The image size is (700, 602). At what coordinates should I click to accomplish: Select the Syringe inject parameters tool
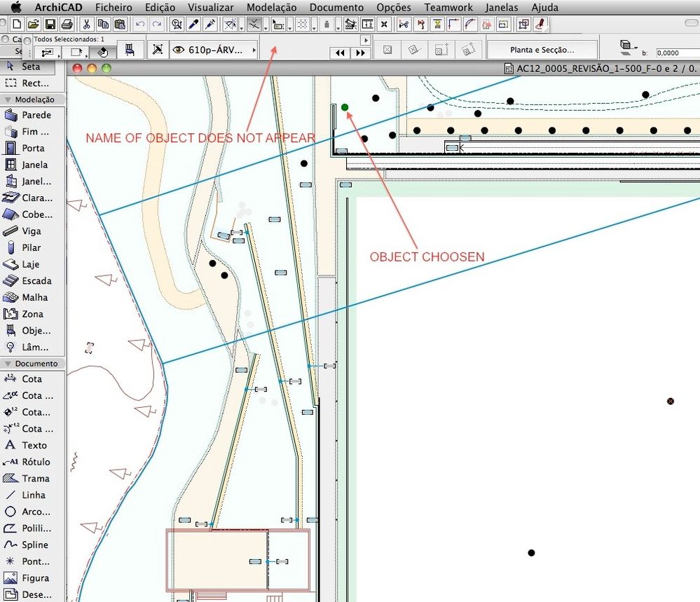click(x=209, y=25)
